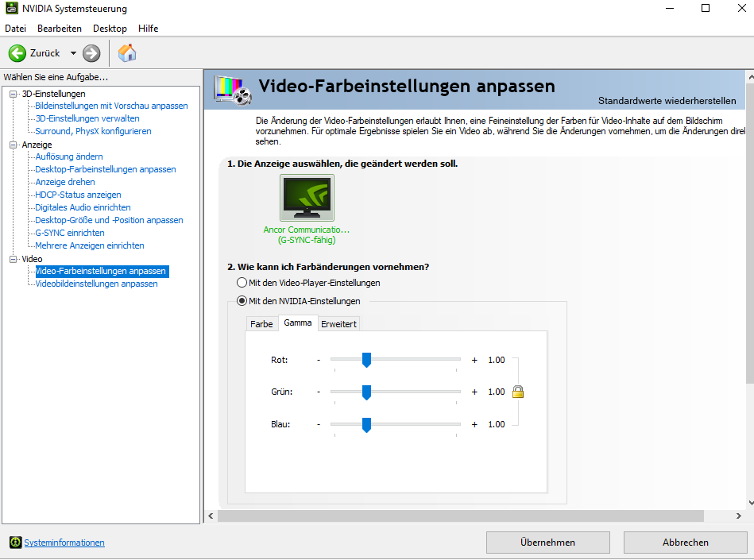The height and width of the screenshot is (560, 754).
Task: Open Surround, PhysX konfigurieren
Action: point(93,131)
